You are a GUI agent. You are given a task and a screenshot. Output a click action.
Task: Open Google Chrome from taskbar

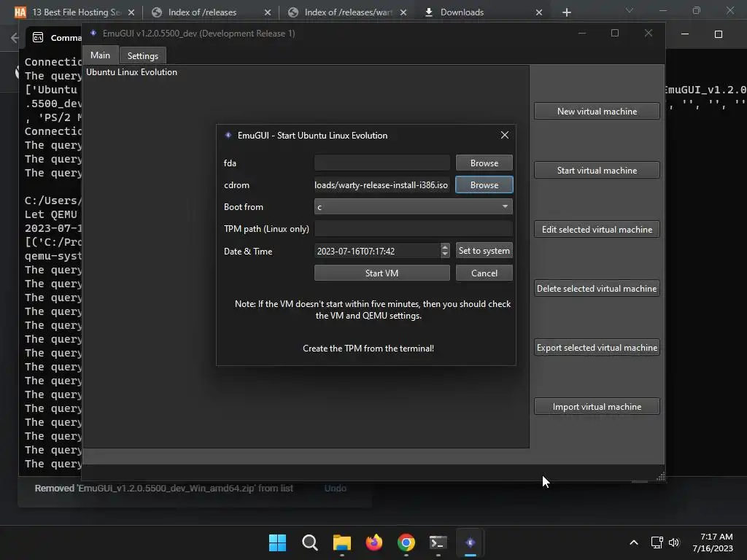pyautogui.click(x=406, y=542)
